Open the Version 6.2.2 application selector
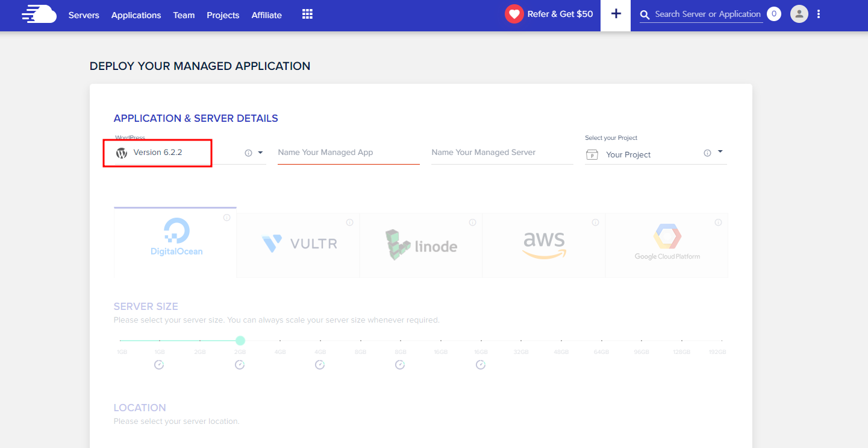This screenshot has height=448, width=868. point(190,153)
